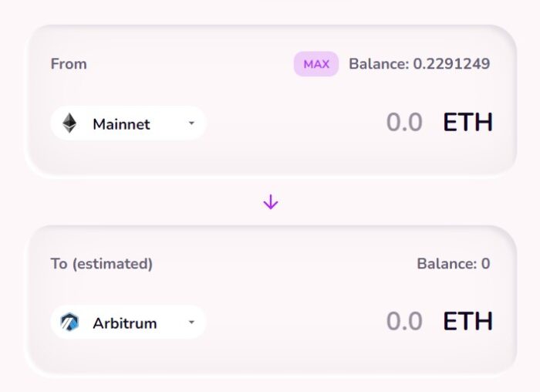Open the Arbitrum destination network selector
540x392 pixels.
coord(128,322)
